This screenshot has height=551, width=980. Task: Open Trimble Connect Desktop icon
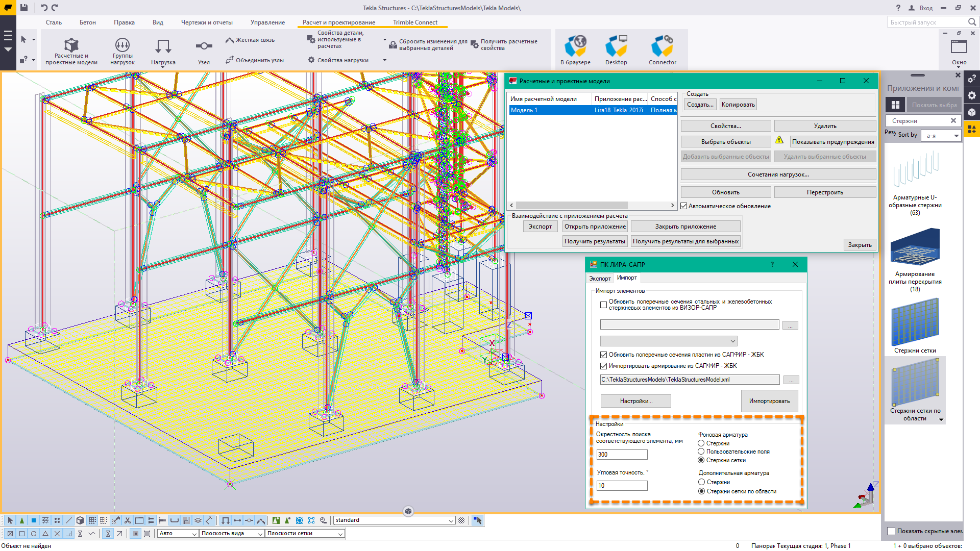pyautogui.click(x=616, y=46)
